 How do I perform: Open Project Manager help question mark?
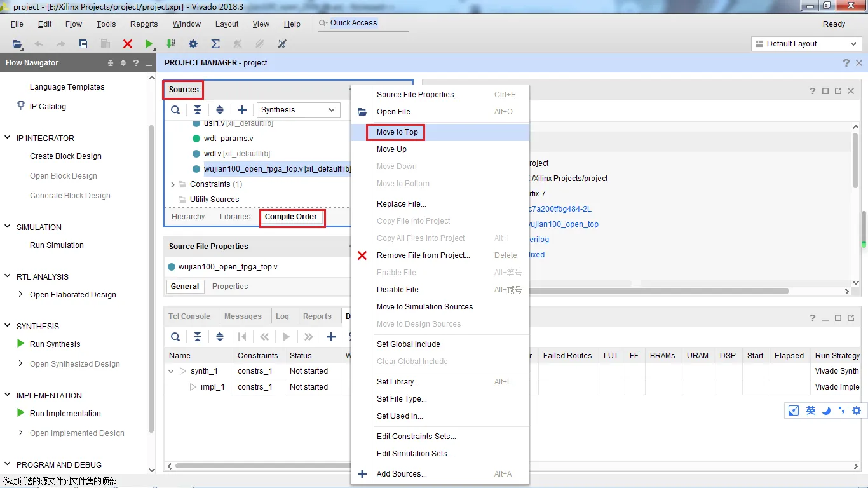pos(846,63)
